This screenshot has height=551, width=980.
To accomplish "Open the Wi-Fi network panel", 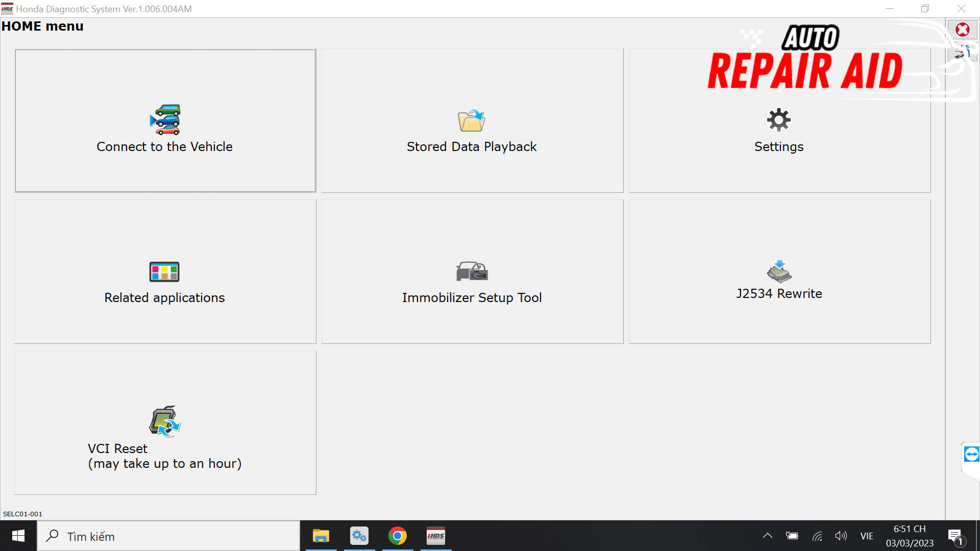I will tap(817, 536).
